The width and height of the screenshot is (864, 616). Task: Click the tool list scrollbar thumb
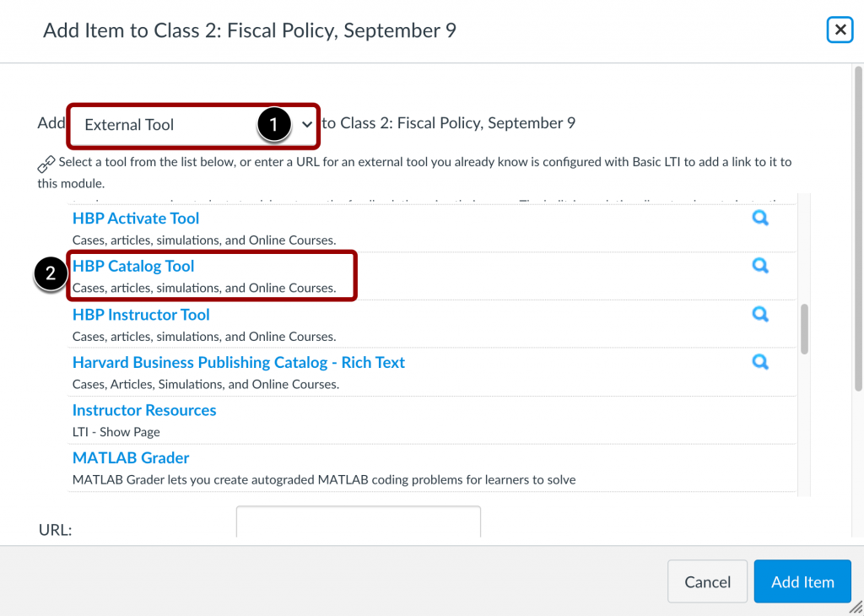tap(804, 329)
